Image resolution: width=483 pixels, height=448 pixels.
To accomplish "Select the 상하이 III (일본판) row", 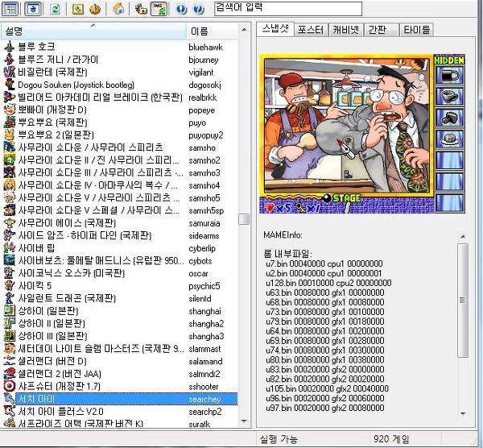I will pyautogui.click(x=120, y=336).
